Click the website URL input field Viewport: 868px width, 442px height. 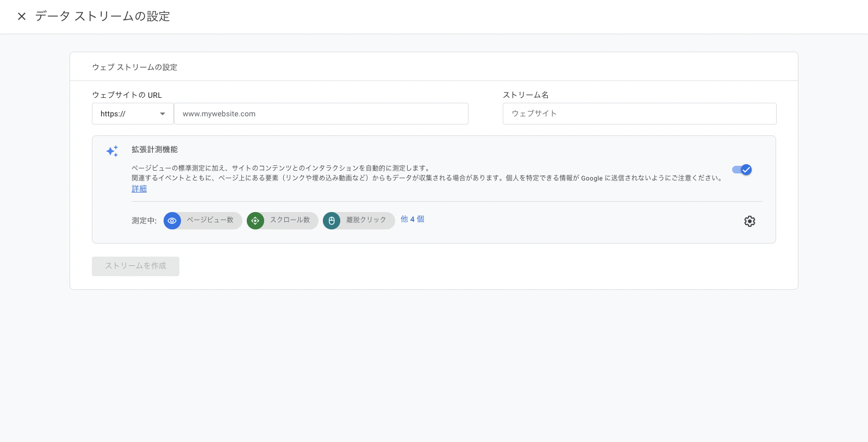point(321,114)
